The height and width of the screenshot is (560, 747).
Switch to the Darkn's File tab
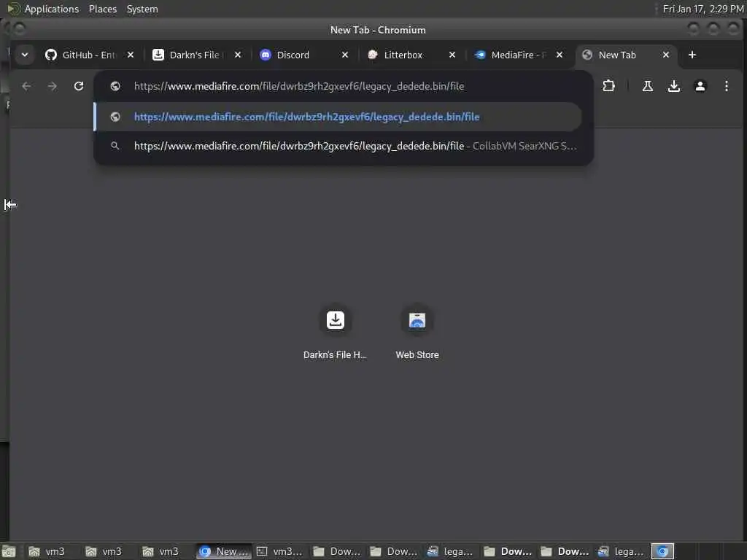pyautogui.click(x=197, y=55)
